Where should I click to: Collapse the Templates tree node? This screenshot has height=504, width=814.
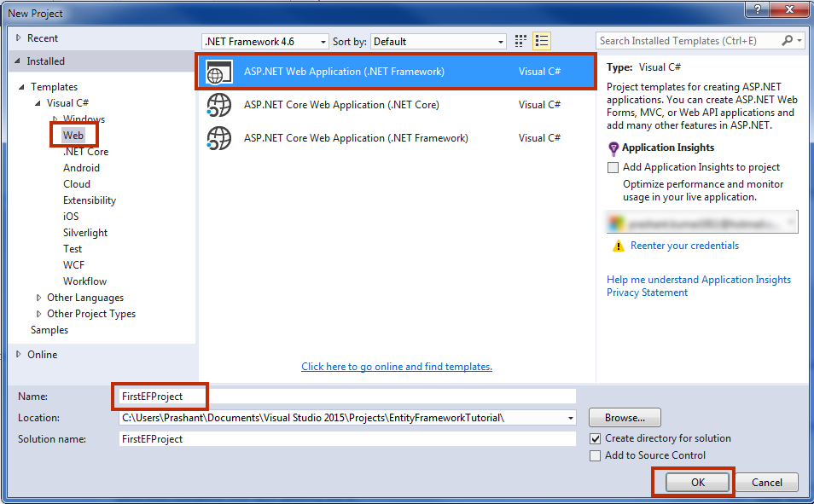coord(22,87)
